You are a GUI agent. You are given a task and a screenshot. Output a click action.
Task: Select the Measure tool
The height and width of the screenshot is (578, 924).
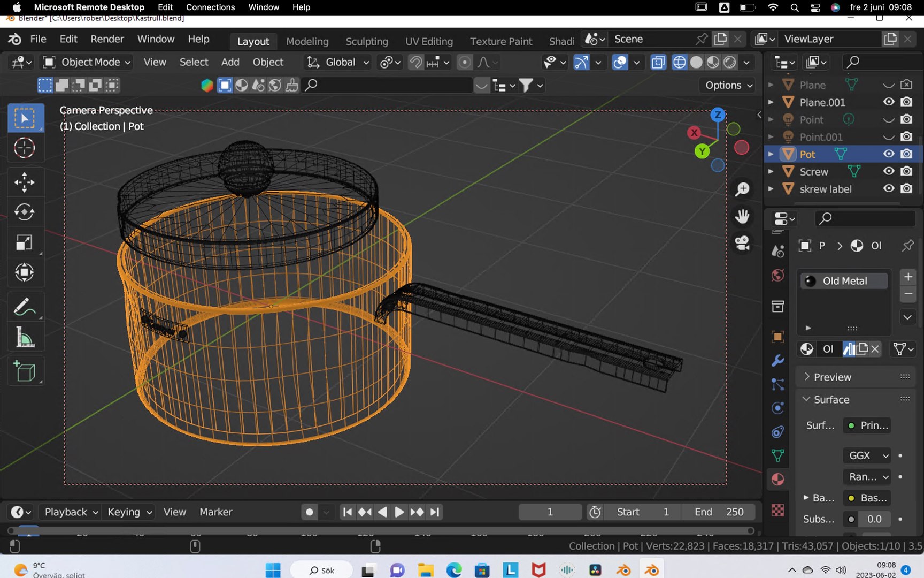pos(25,338)
